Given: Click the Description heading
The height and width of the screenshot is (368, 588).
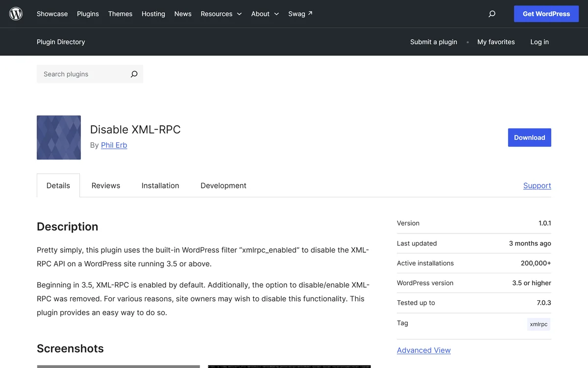Looking at the screenshot, I should [68, 227].
